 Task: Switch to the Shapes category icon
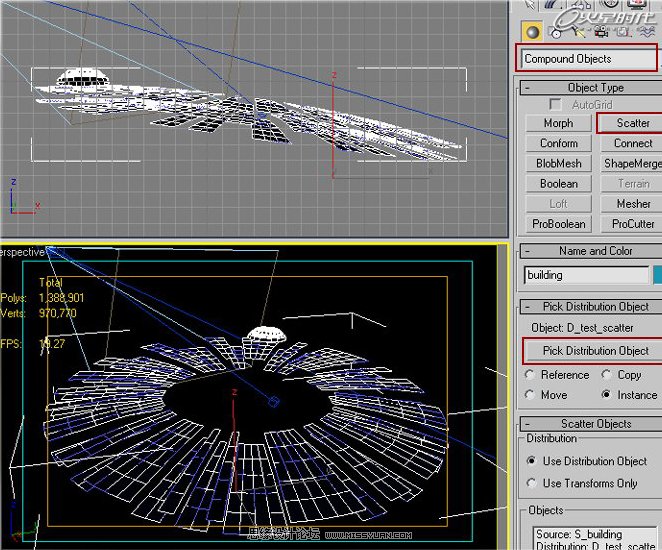pos(555,32)
